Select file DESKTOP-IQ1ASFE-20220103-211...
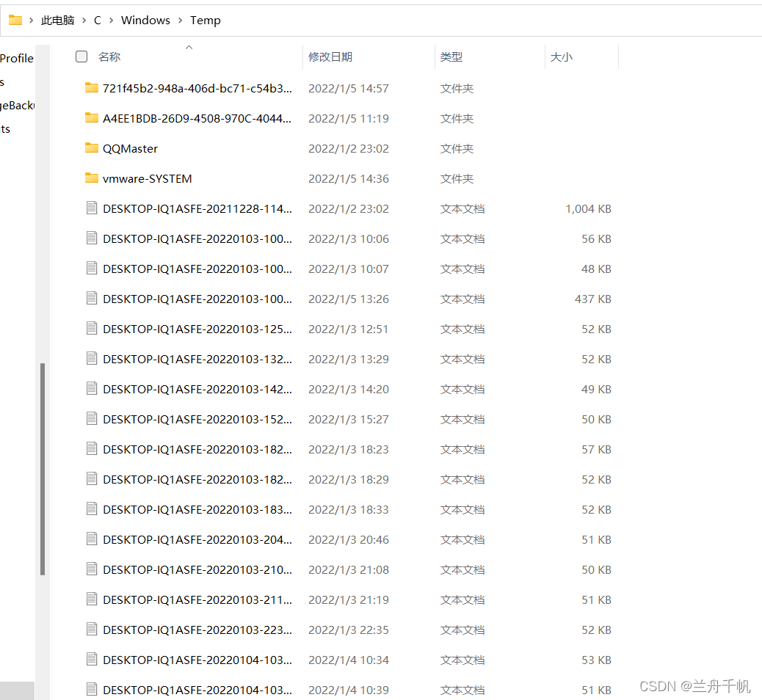 pyautogui.click(x=197, y=600)
